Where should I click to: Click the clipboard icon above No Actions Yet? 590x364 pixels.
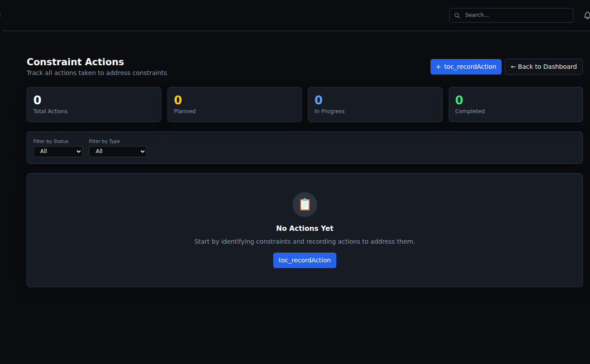pyautogui.click(x=305, y=205)
